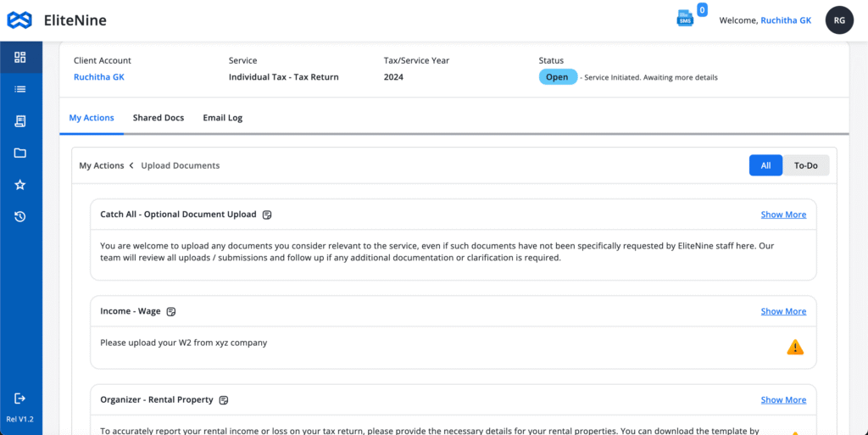Click the warning icon in Income - Wage

point(795,347)
